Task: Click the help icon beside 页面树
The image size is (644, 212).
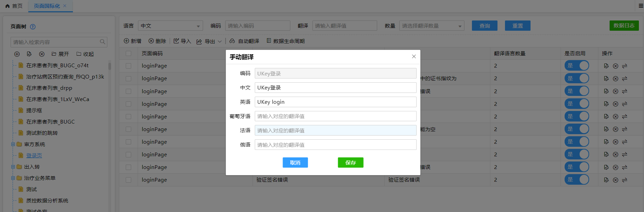Action: [33, 27]
